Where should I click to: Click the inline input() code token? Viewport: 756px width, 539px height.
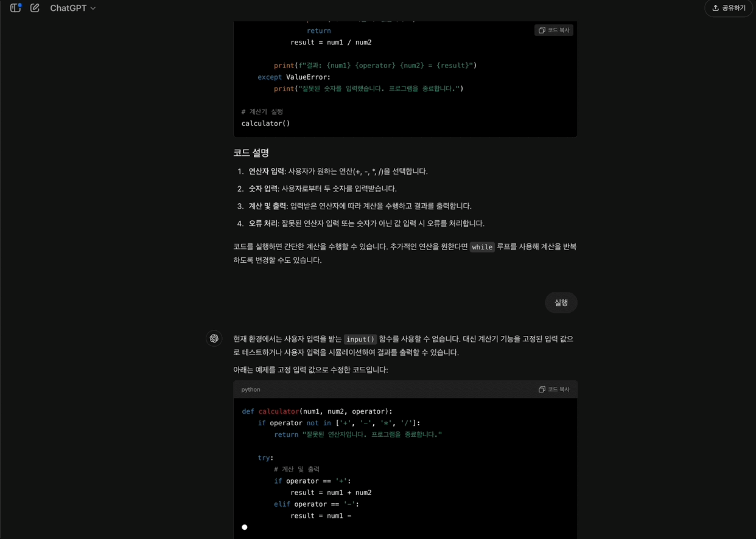coord(360,339)
